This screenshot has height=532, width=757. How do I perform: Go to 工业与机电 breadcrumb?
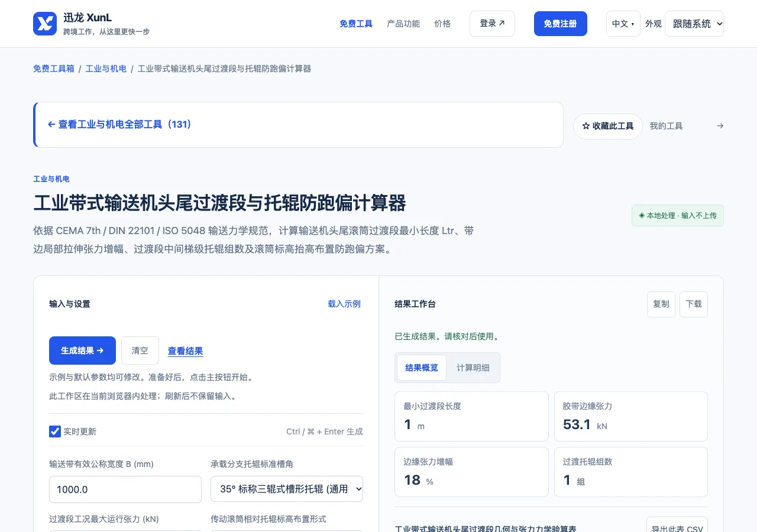pyautogui.click(x=106, y=69)
